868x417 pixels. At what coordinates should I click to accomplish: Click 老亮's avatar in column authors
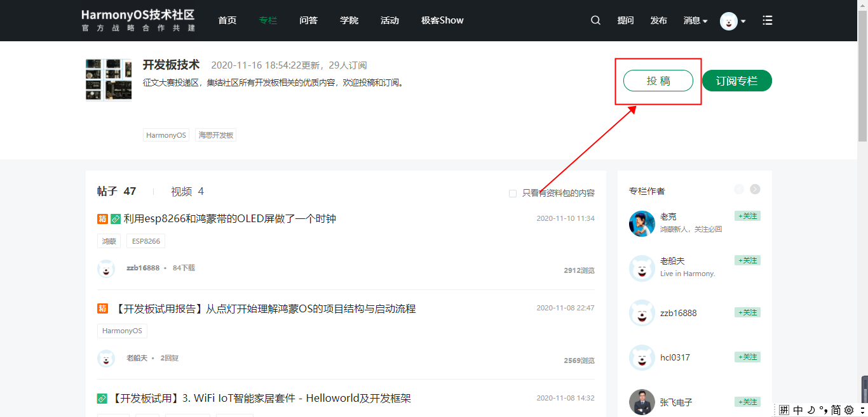pyautogui.click(x=642, y=223)
